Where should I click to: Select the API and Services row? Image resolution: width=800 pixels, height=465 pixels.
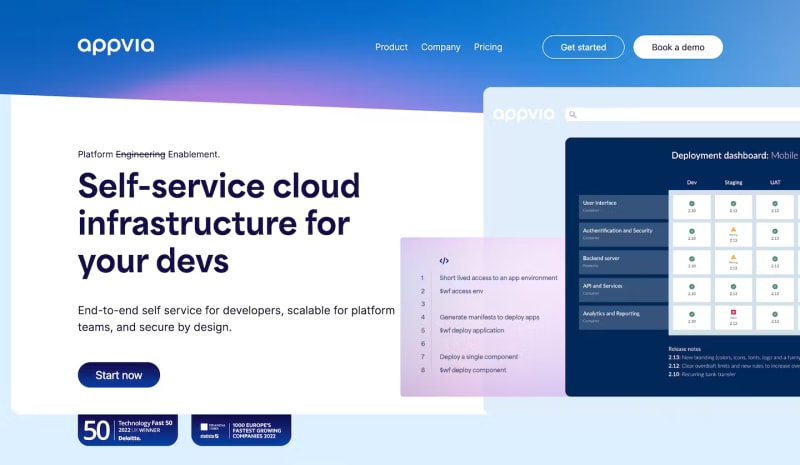pyautogui.click(x=623, y=289)
